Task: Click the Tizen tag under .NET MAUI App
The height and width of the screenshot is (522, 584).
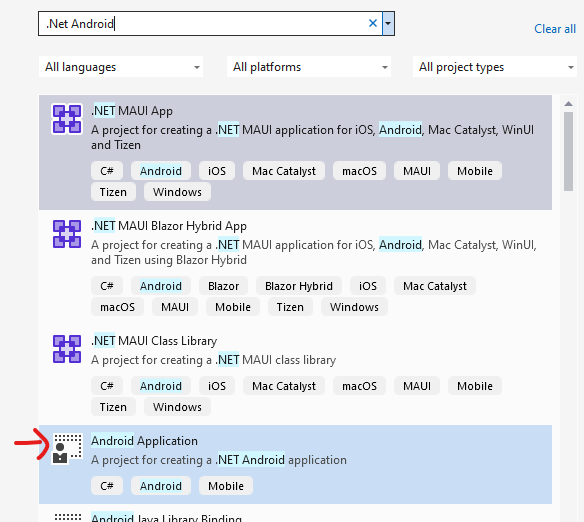Action: point(113,192)
